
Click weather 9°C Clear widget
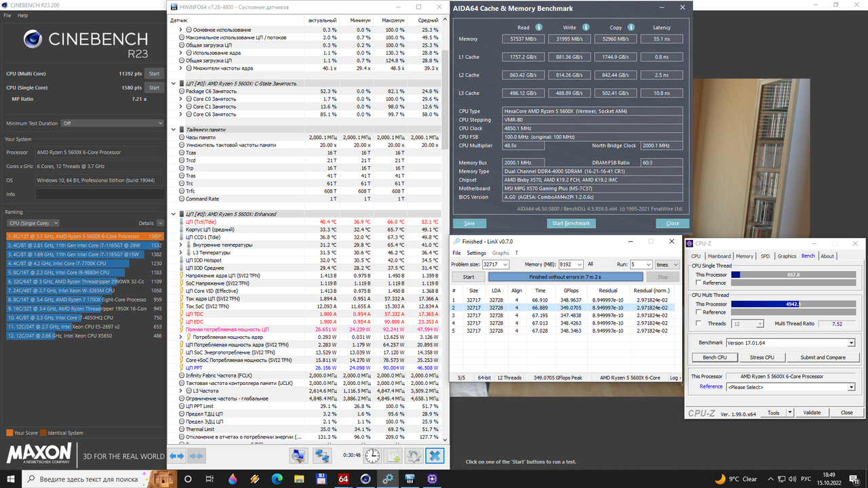pos(737,479)
